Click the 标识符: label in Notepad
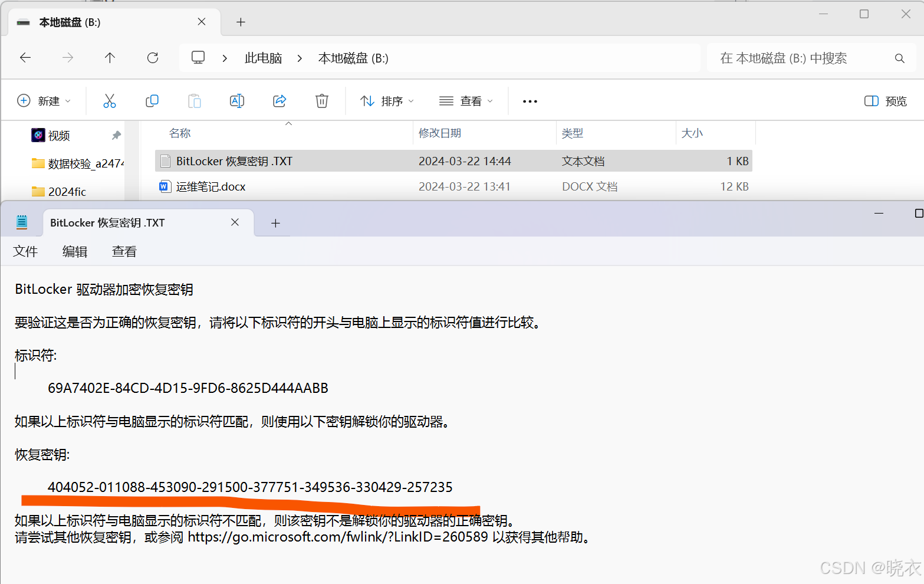 pyautogui.click(x=35, y=355)
